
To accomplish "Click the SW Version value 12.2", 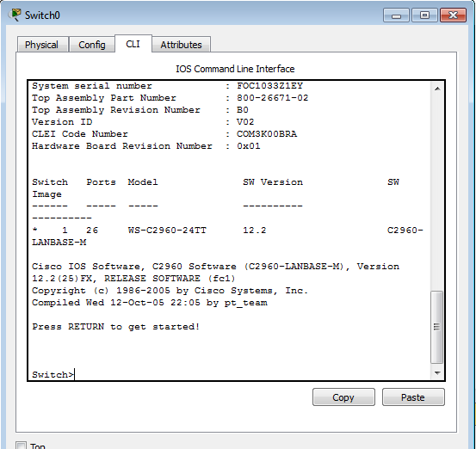I will point(255,231).
